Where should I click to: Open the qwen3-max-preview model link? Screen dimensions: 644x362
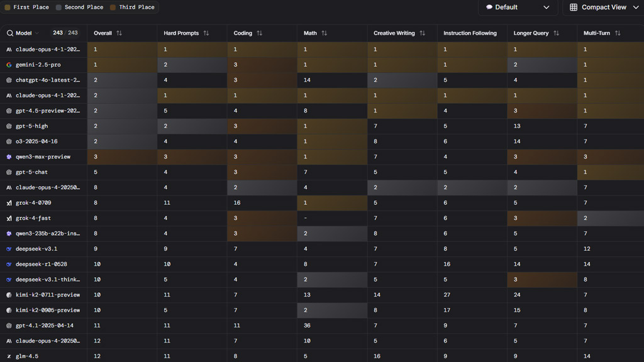[x=43, y=156]
